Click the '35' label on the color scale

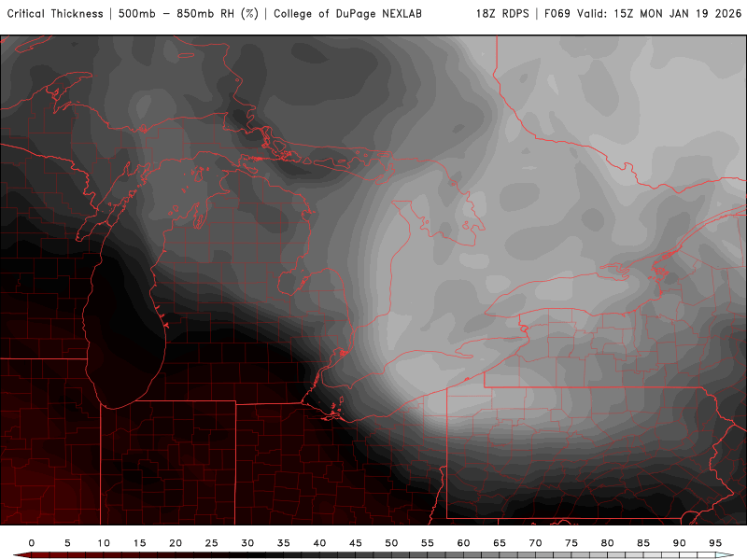point(284,543)
